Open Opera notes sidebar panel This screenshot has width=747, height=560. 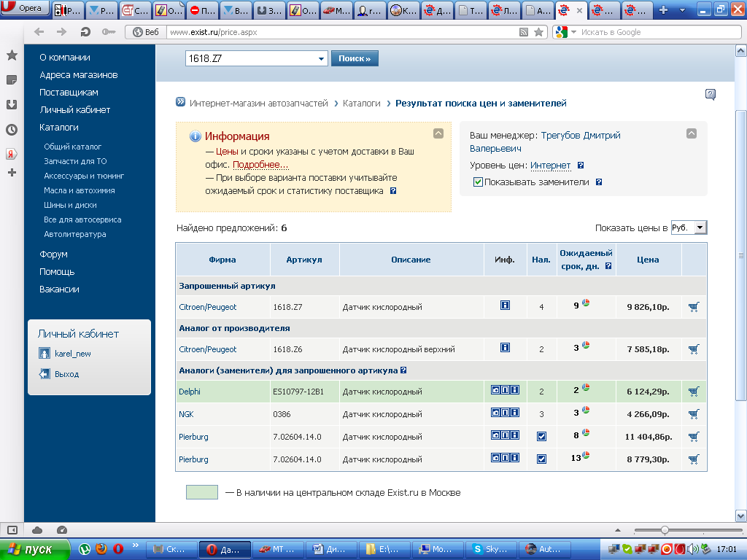[12, 80]
